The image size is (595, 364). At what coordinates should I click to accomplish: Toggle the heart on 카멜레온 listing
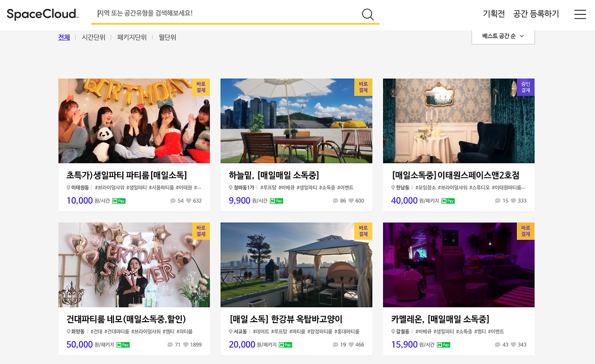click(512, 344)
